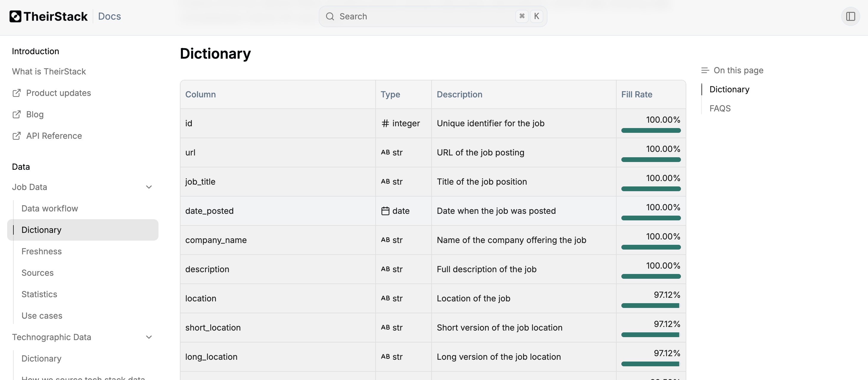Open the Statistics sidebar item
868x380 pixels.
pos(39,294)
